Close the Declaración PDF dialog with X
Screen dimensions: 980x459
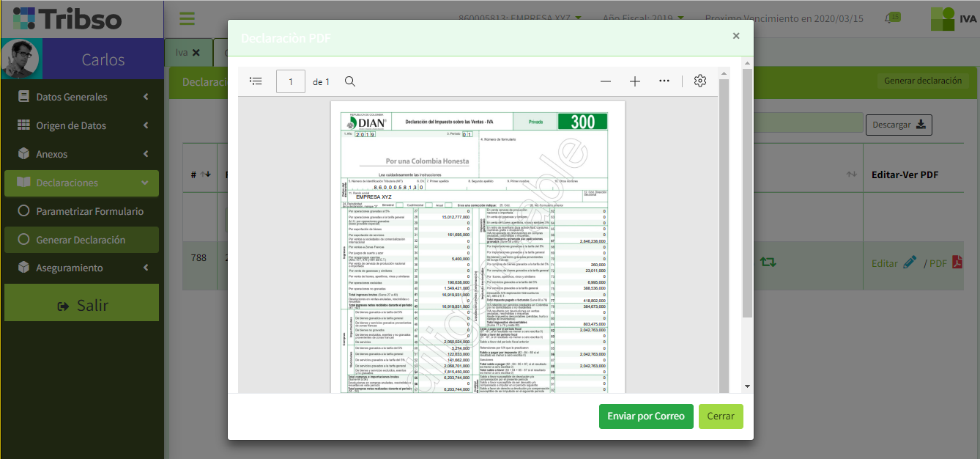pos(736,36)
